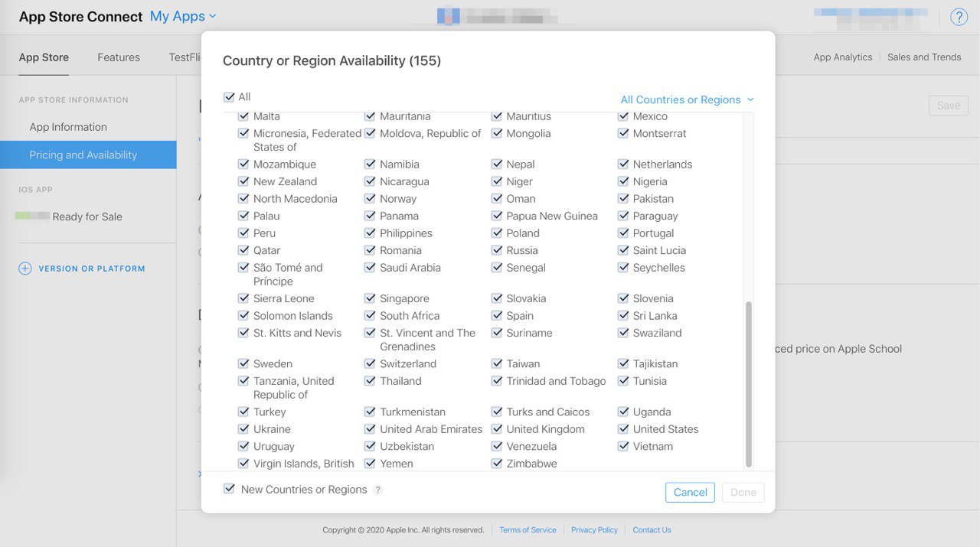Uncheck the Mongolia checkbox
Viewport: 980px width, 547px height.
[x=497, y=133]
